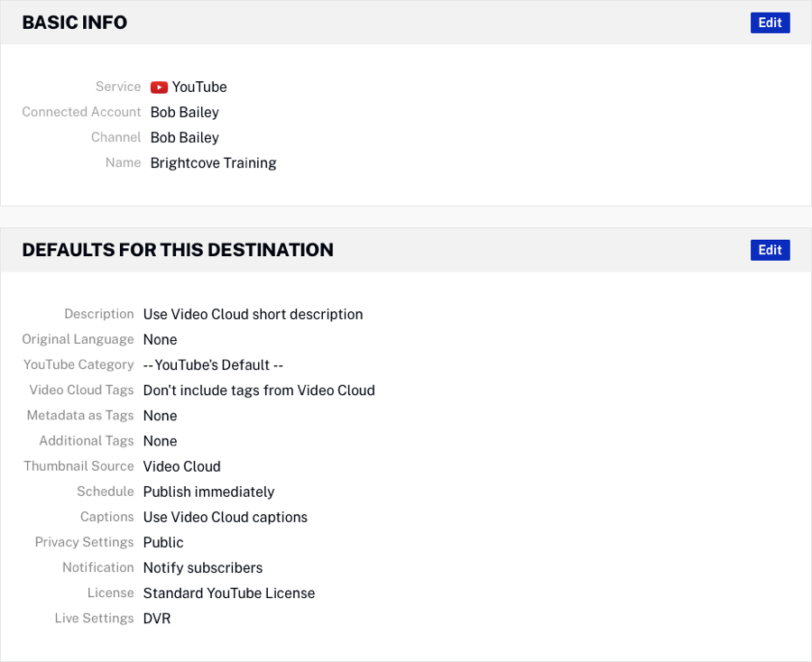The height and width of the screenshot is (662, 812).
Task: Click "Don't include tags from Video Cloud"
Action: coord(259,391)
